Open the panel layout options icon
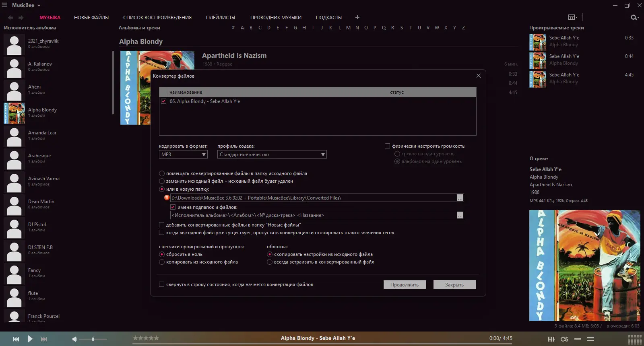The height and width of the screenshot is (346, 644). [x=572, y=17]
